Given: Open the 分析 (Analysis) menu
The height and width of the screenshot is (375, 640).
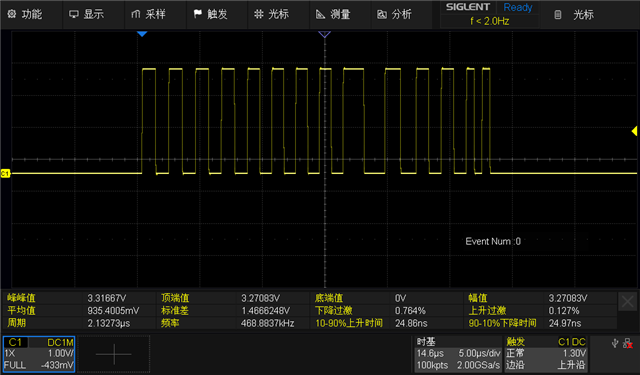Looking at the screenshot, I should pos(402,14).
